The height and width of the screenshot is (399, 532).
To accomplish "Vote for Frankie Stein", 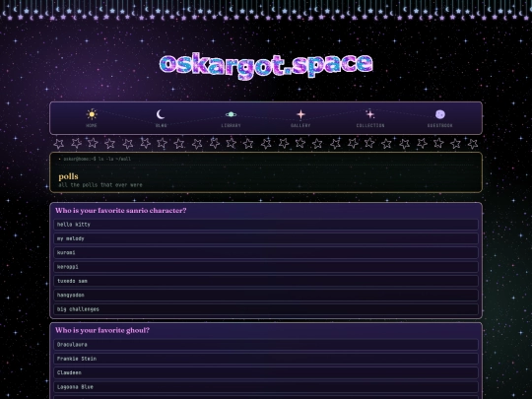I will [266, 359].
